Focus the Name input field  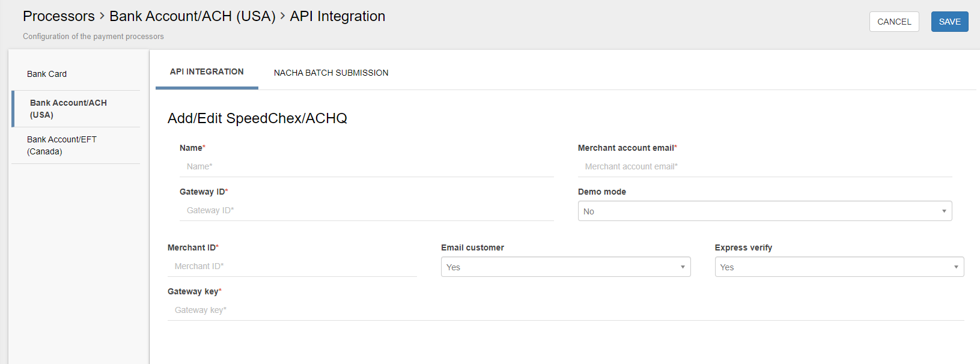click(x=367, y=166)
